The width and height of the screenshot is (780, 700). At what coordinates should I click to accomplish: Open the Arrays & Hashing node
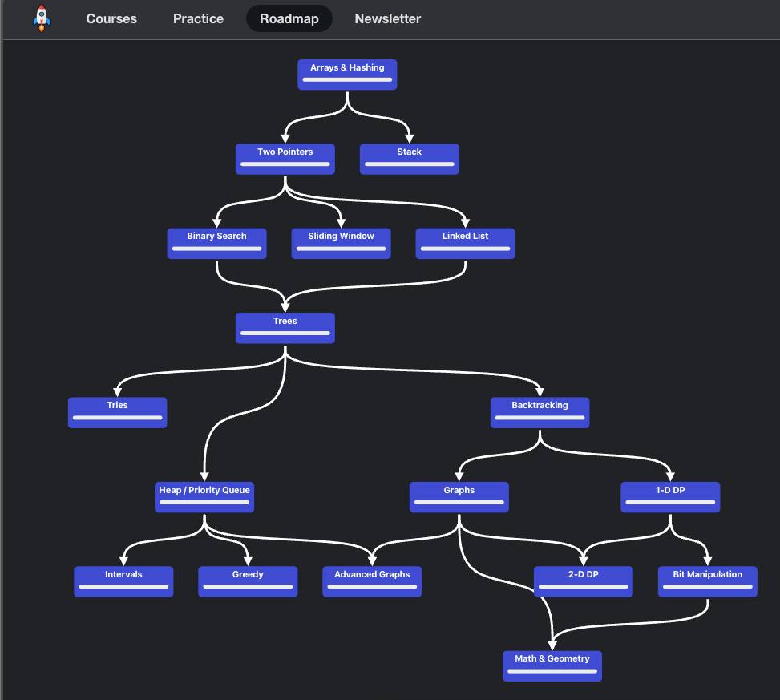point(347,75)
